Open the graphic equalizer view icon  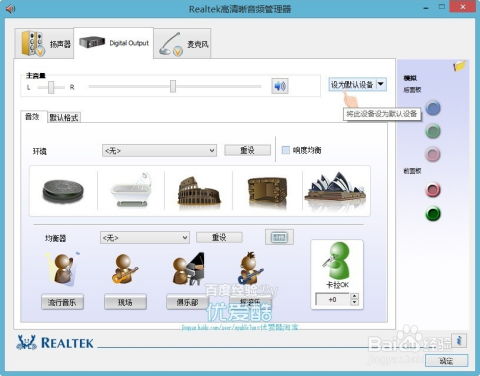[x=279, y=237]
